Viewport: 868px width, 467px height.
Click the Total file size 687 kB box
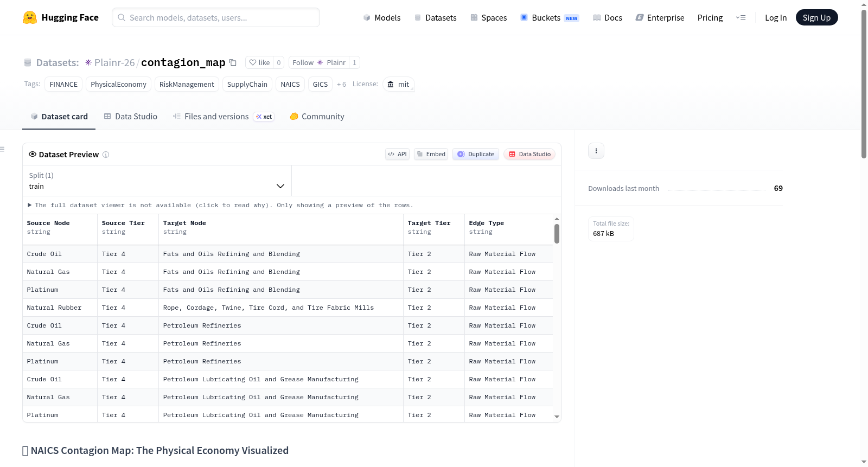(x=611, y=229)
